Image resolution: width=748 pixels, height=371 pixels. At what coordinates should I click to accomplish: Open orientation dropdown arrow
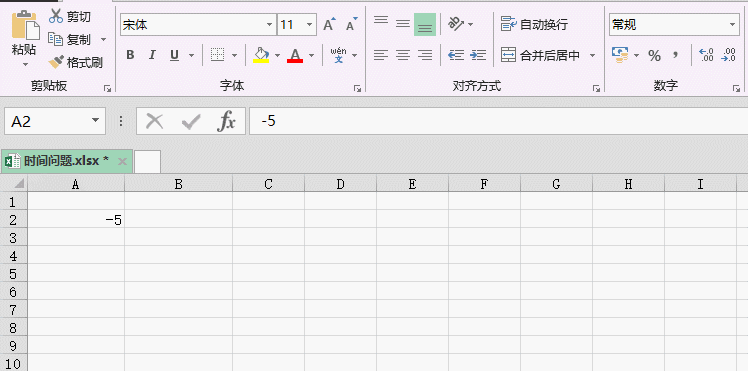click(x=470, y=24)
